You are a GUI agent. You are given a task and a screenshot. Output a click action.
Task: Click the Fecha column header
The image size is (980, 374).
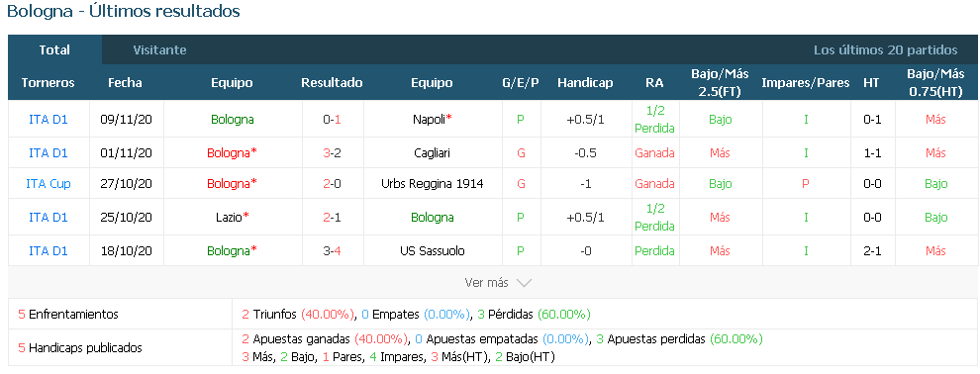point(125,82)
